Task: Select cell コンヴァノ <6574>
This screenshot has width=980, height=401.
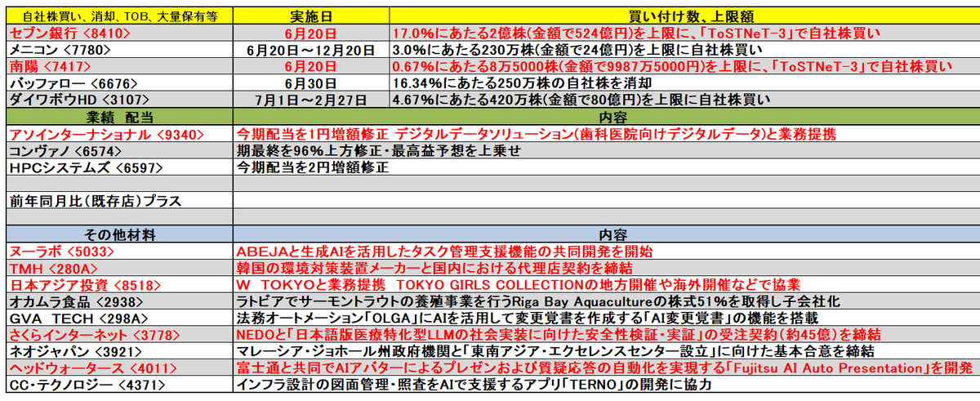Action: [x=119, y=151]
